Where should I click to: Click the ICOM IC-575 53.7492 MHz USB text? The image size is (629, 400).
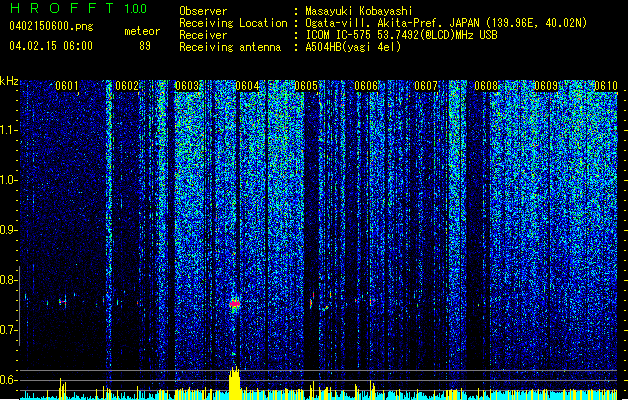(401, 35)
